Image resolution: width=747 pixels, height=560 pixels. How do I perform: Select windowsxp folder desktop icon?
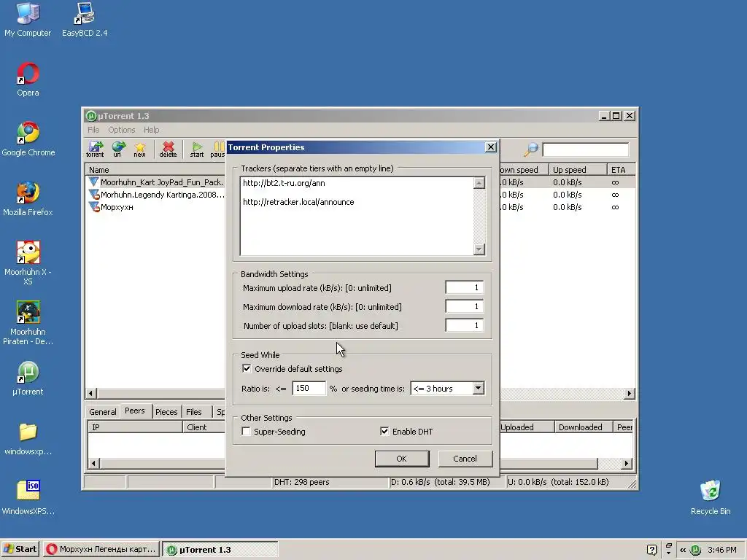(x=28, y=438)
